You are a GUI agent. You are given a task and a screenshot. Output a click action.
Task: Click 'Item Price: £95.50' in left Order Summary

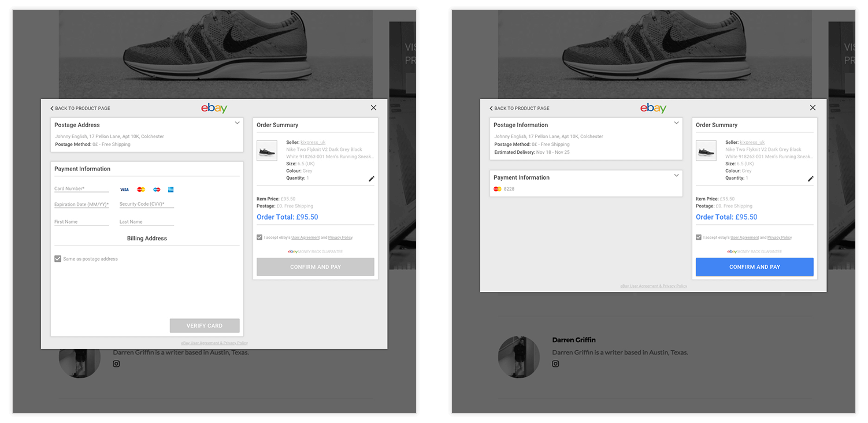click(x=276, y=199)
